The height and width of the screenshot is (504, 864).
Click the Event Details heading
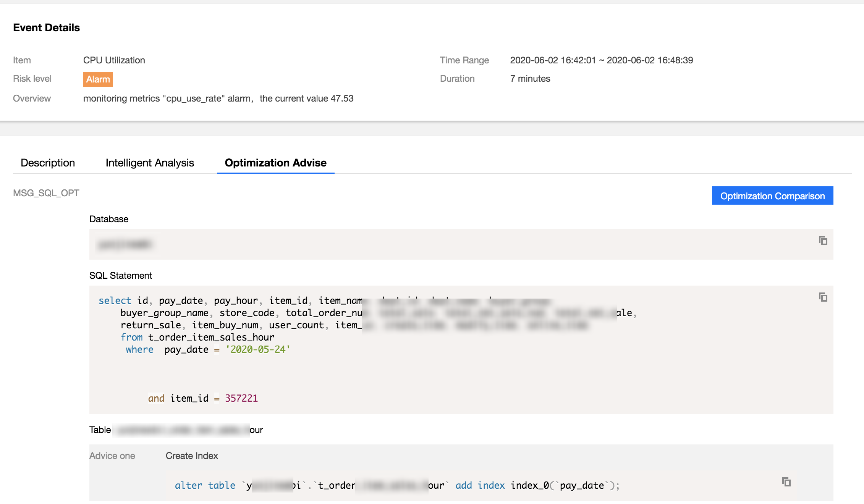point(46,27)
